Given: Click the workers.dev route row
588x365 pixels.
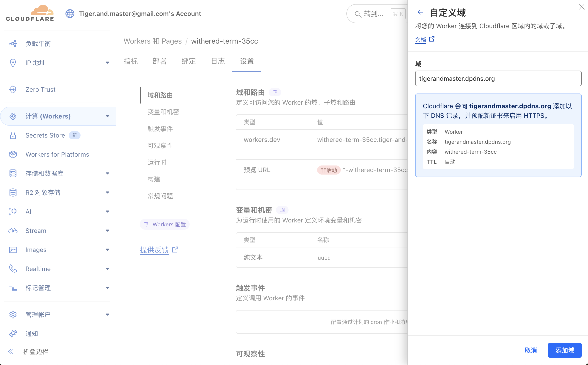Looking at the screenshot, I should pyautogui.click(x=322, y=144).
